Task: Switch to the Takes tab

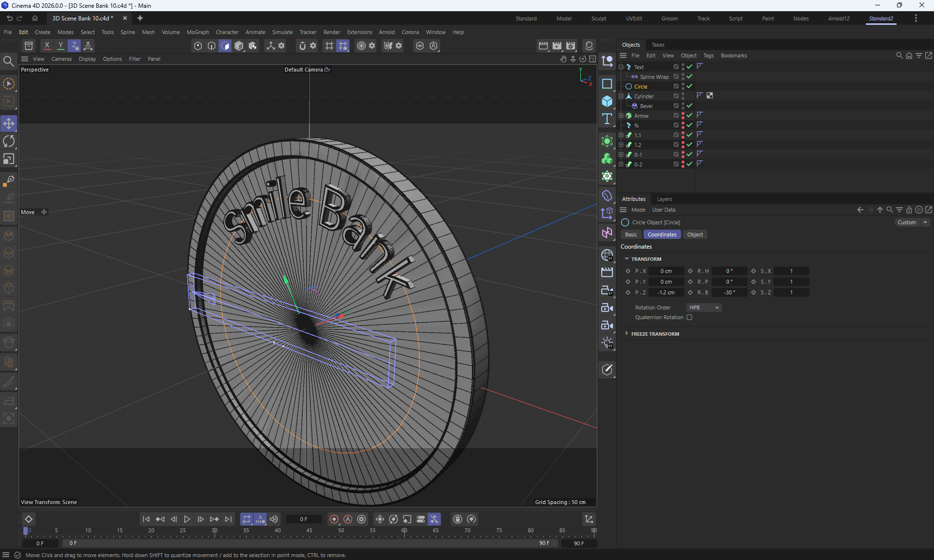Action: point(658,45)
